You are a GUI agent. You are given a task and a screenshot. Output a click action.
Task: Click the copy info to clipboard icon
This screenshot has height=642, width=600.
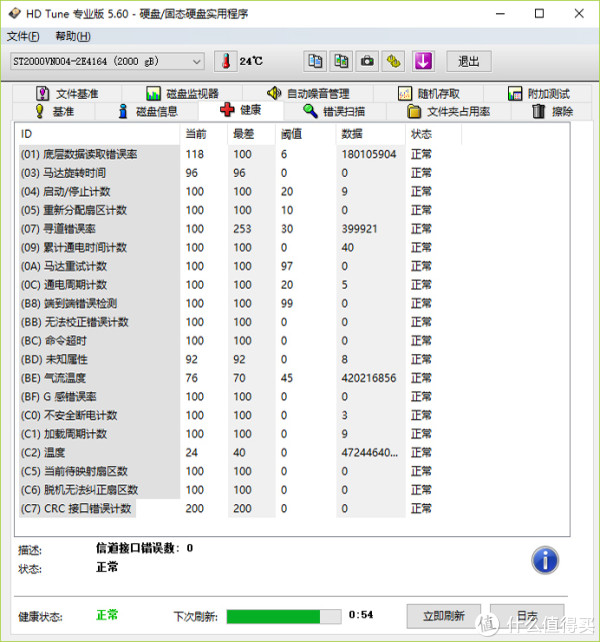click(315, 61)
